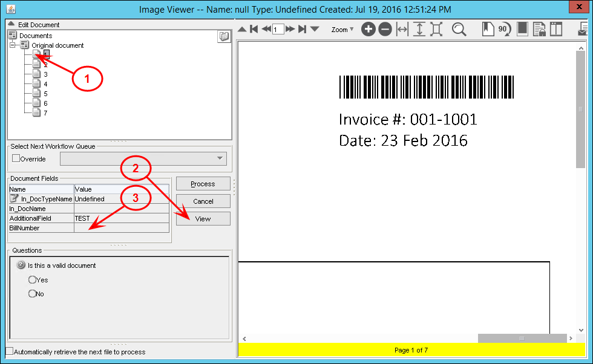This screenshot has width=593, height=364.
Task: Collapse the Edit Document panel
Action: pyautogui.click(x=11, y=24)
